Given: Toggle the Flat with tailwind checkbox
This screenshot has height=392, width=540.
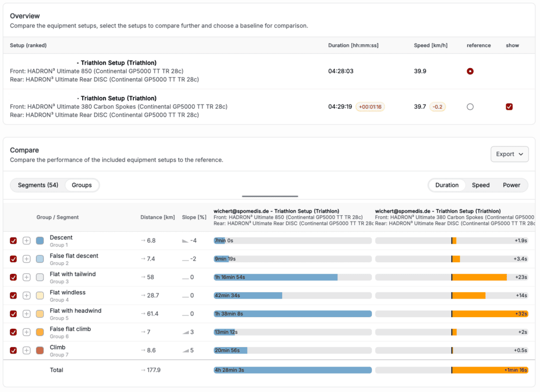Looking at the screenshot, I should click(x=13, y=277).
